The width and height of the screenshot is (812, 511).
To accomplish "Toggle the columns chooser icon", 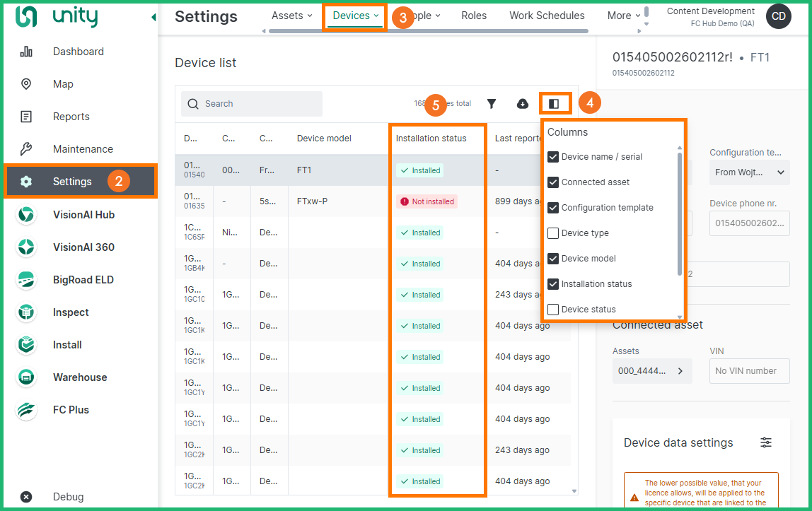I will click(x=554, y=104).
